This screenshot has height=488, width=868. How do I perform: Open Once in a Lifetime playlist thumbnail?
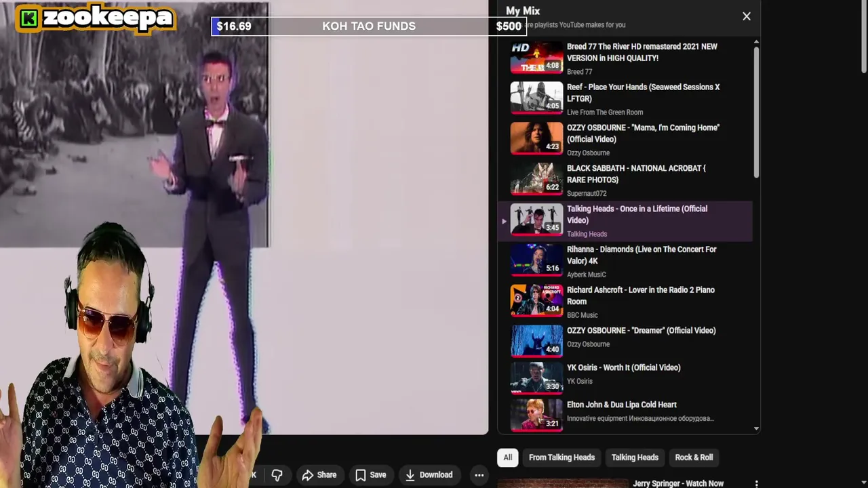[x=536, y=220]
